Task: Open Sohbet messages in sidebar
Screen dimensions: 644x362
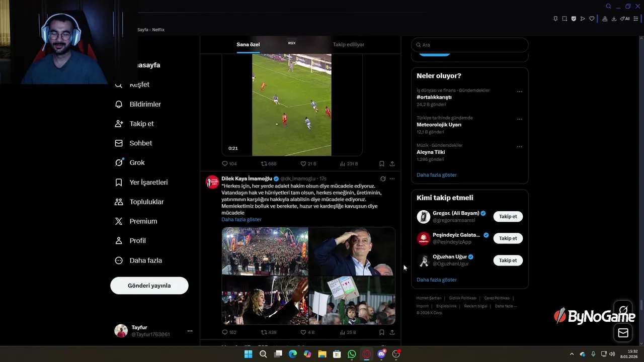Action: [x=133, y=143]
